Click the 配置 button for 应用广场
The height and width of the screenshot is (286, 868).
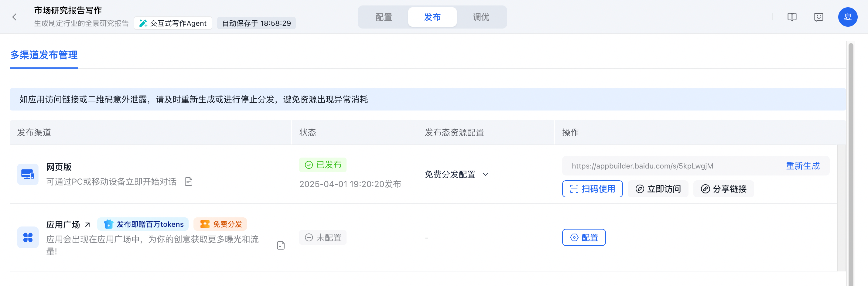click(x=584, y=237)
